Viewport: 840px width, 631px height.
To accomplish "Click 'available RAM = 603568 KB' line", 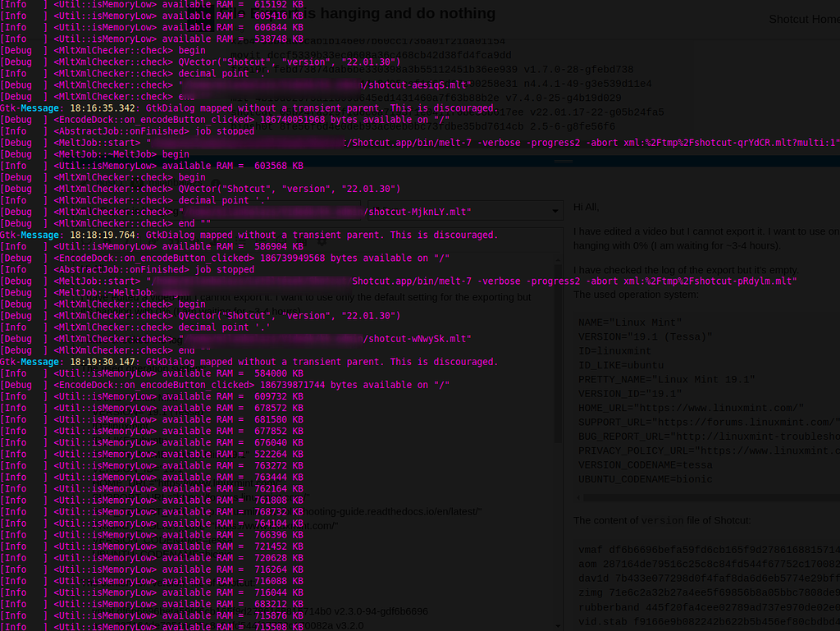I will tap(152, 166).
